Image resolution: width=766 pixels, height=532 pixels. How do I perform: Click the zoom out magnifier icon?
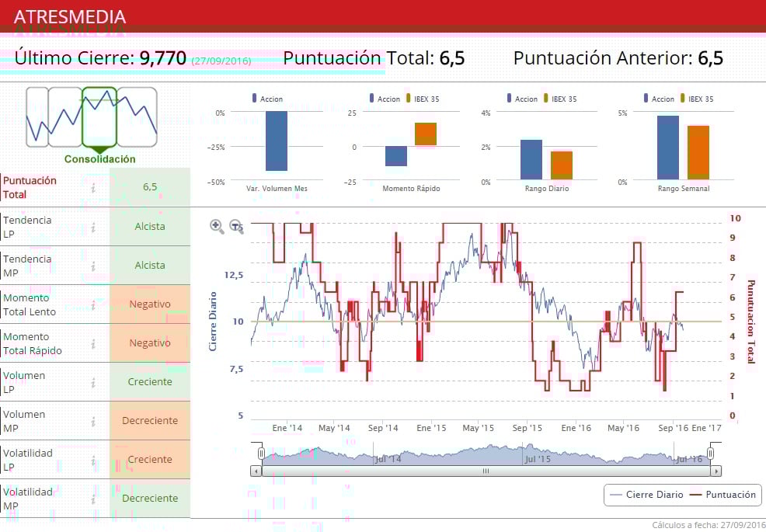tap(236, 226)
